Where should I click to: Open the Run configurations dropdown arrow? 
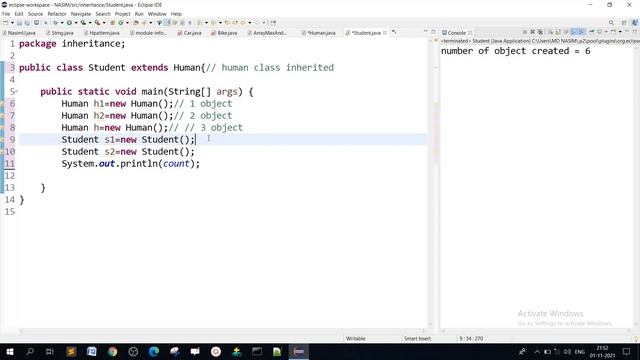[x=76, y=23]
